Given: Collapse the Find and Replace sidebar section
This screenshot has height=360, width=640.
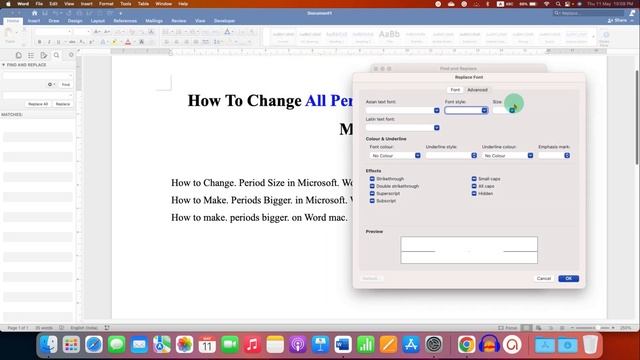Looking at the screenshot, I should 4,65.
